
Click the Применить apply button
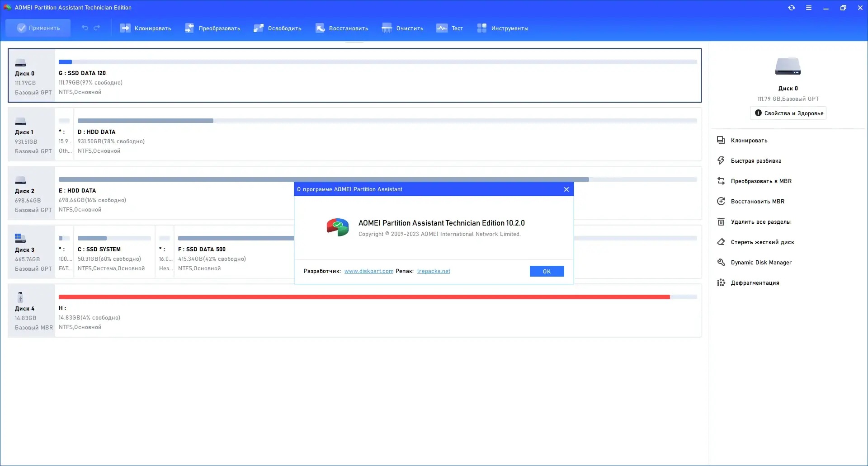coord(38,28)
